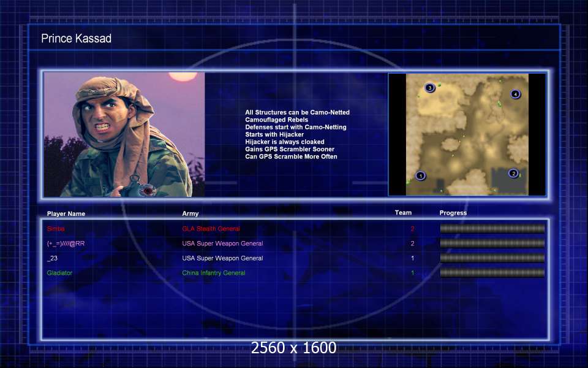Choose start position 3 marker on map
The image size is (588, 368).
click(430, 88)
